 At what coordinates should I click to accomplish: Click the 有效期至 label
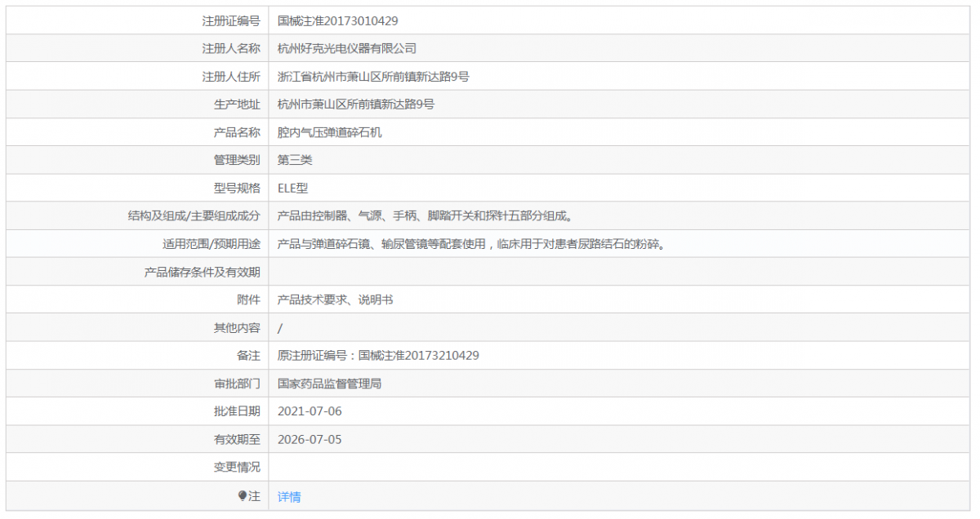tap(237, 439)
